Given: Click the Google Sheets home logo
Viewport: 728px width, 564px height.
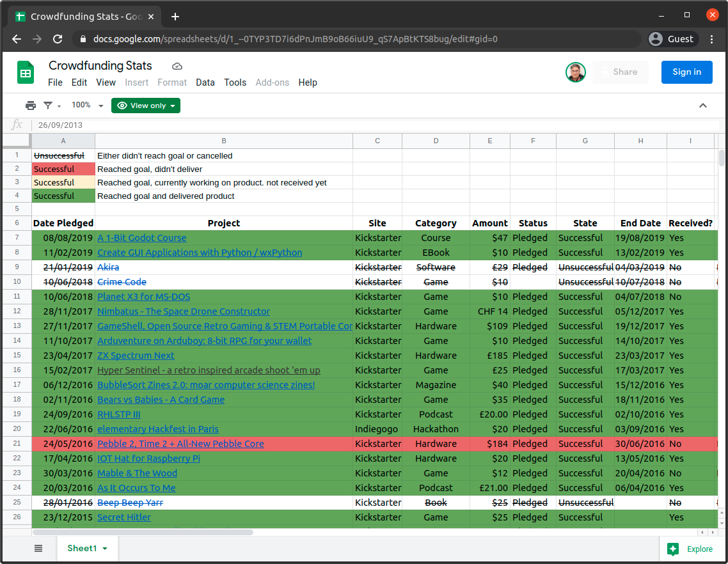Looking at the screenshot, I should click(26, 73).
